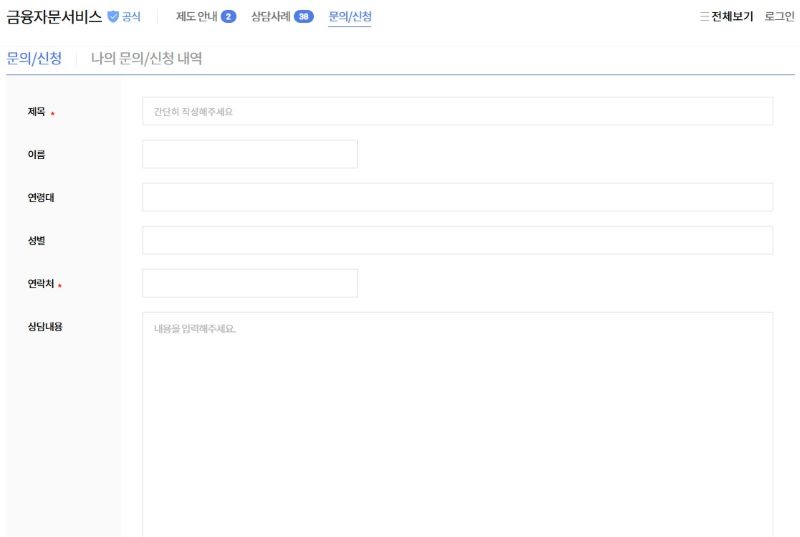Image resolution: width=800 pixels, height=537 pixels.
Task: Click into the 이름 name field
Action: pyautogui.click(x=250, y=154)
